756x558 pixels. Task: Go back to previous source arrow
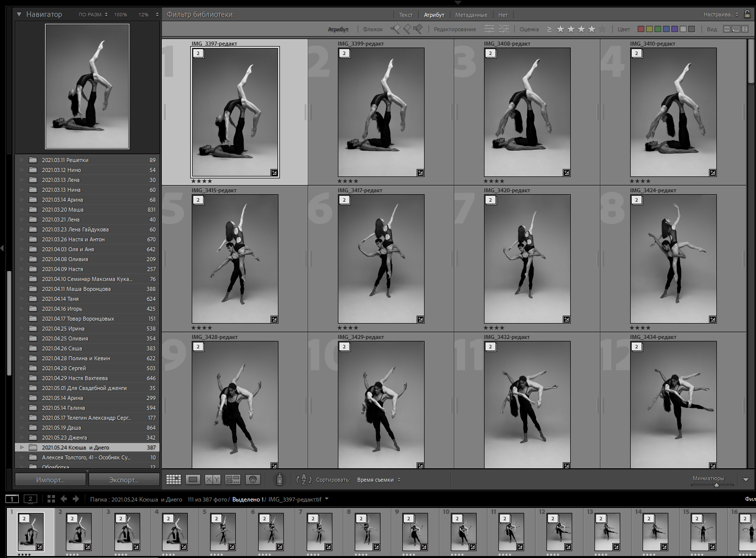pos(64,499)
